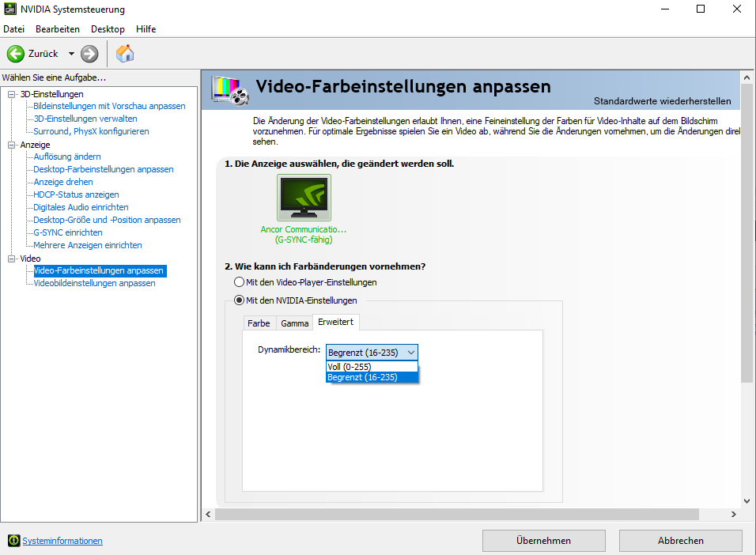
Task: Click the horizontal scrollbar right arrow
Action: point(734,515)
